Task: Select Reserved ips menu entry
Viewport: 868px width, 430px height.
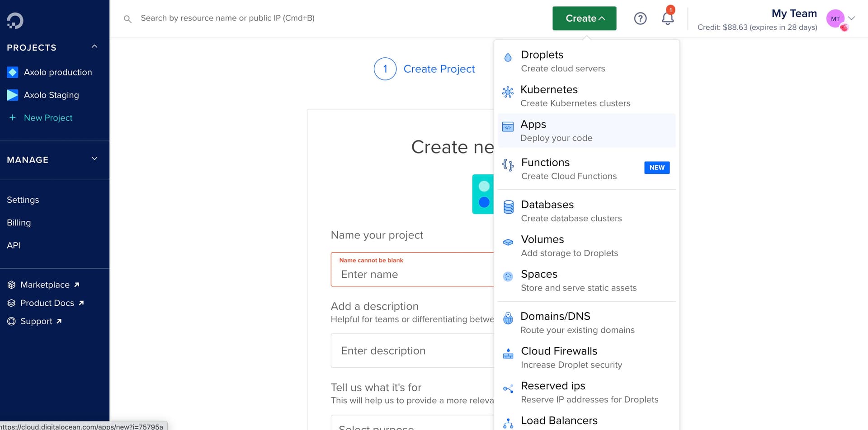Action: click(x=586, y=392)
